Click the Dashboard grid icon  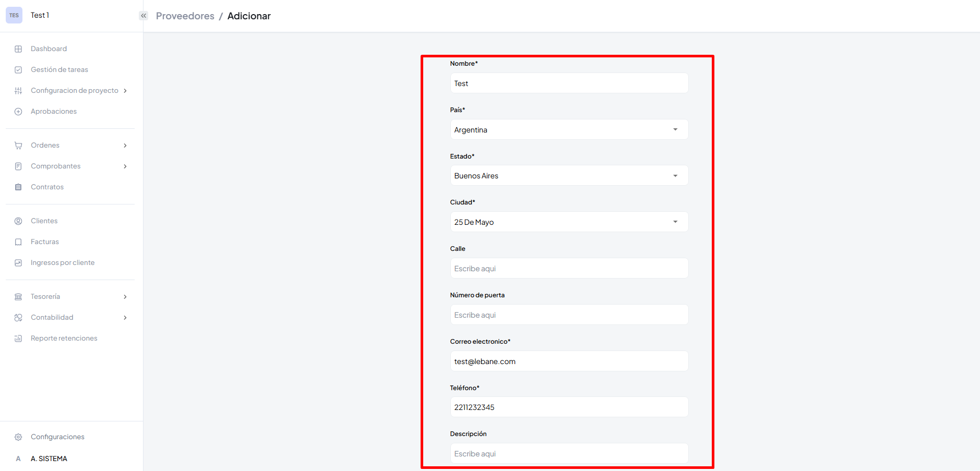tap(18, 49)
